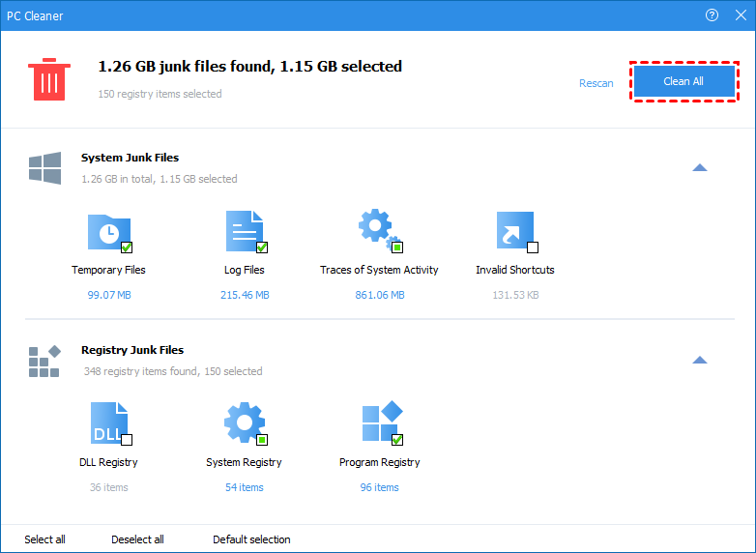The image size is (756, 553).
Task: Click the Log Files document icon
Action: [245, 231]
